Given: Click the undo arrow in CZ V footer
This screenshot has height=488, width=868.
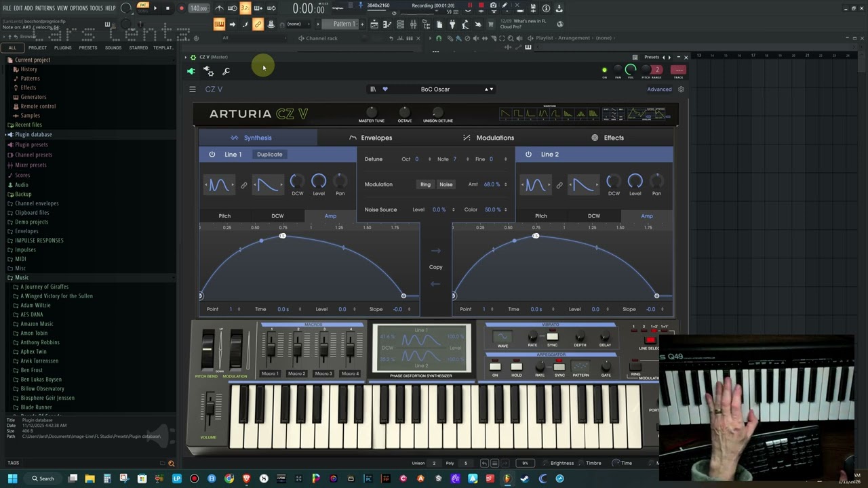Looking at the screenshot, I should click(x=484, y=464).
